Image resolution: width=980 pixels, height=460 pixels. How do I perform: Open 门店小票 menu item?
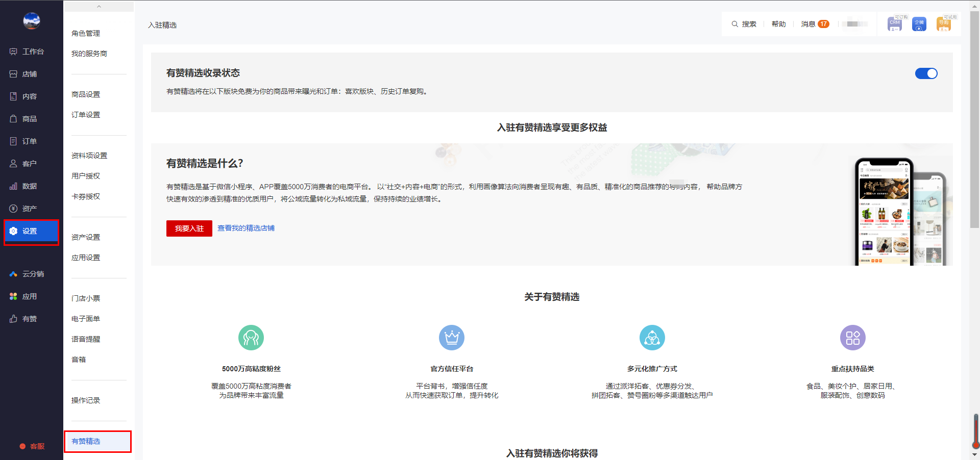point(86,298)
